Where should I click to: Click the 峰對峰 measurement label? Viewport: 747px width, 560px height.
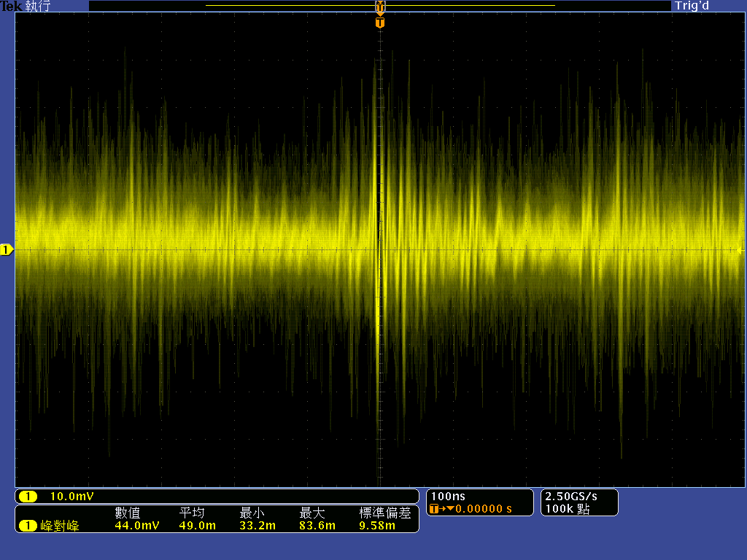click(60, 526)
